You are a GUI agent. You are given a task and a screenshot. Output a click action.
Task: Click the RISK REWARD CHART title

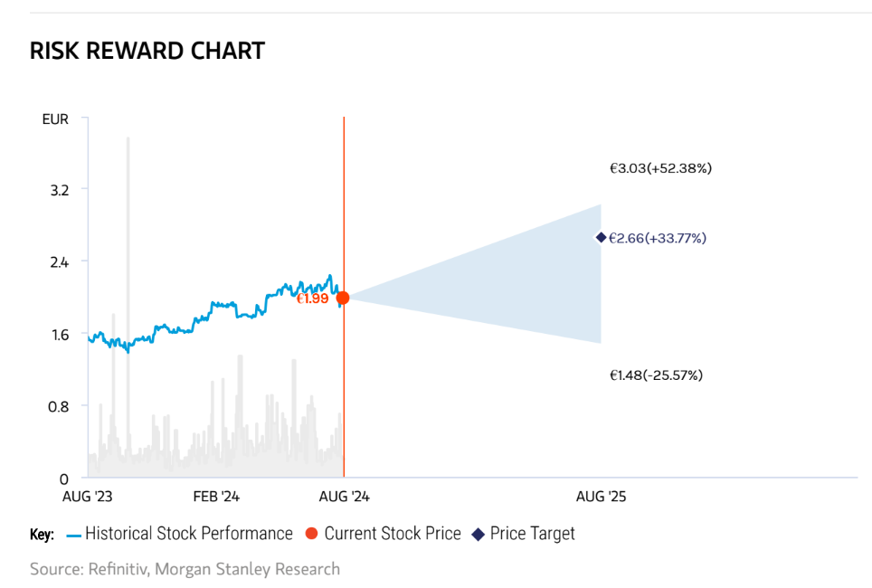[147, 51]
